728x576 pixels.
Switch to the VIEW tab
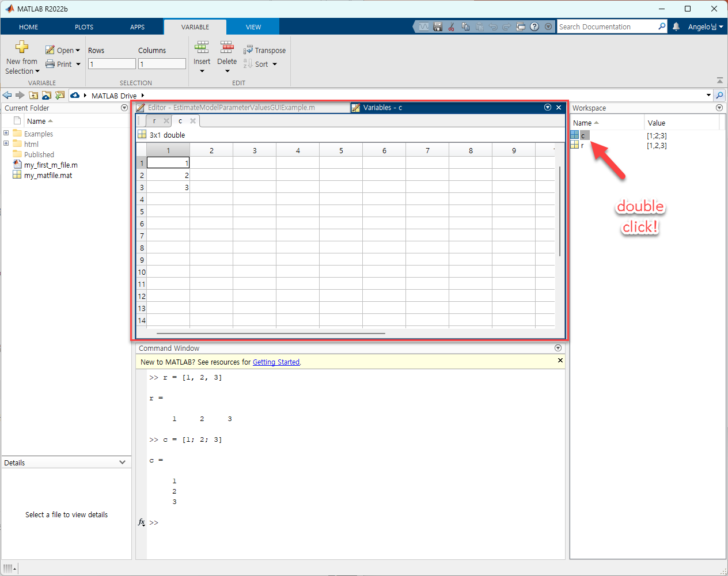[253, 27]
